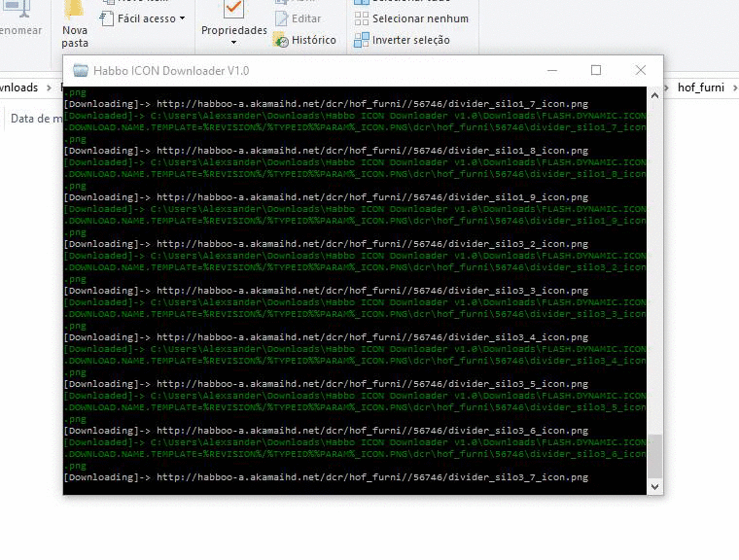739x560 pixels.
Task: Open Histórico in the ribbon
Action: tap(304, 40)
